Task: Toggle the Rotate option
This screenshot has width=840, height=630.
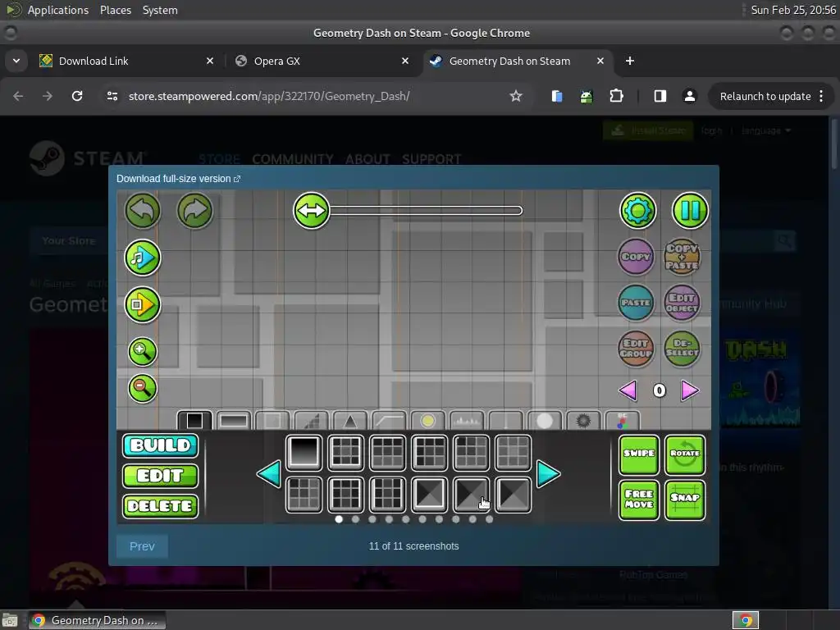Action: [685, 454]
